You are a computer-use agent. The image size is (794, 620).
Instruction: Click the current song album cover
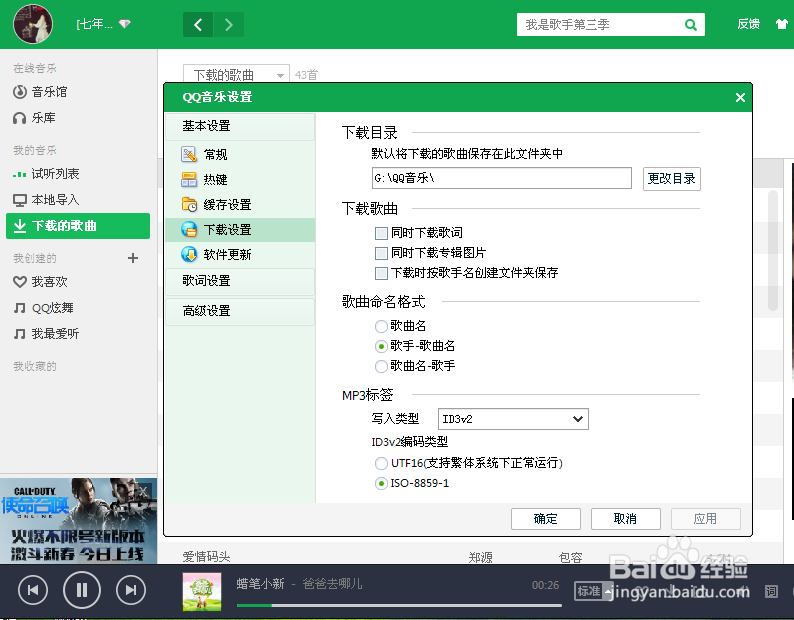tap(202, 591)
